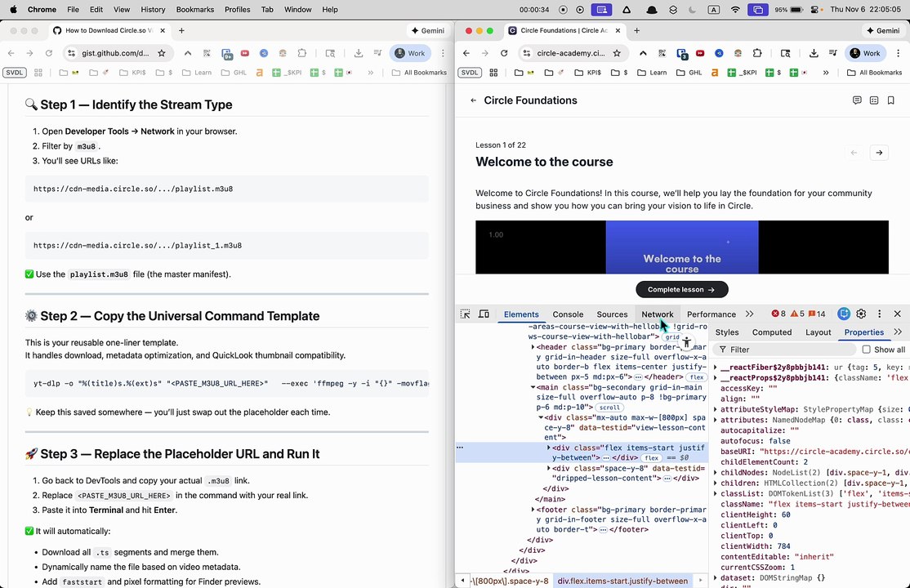Open the Network tab in DevTools
Image resolution: width=910 pixels, height=588 pixels.
(x=657, y=314)
